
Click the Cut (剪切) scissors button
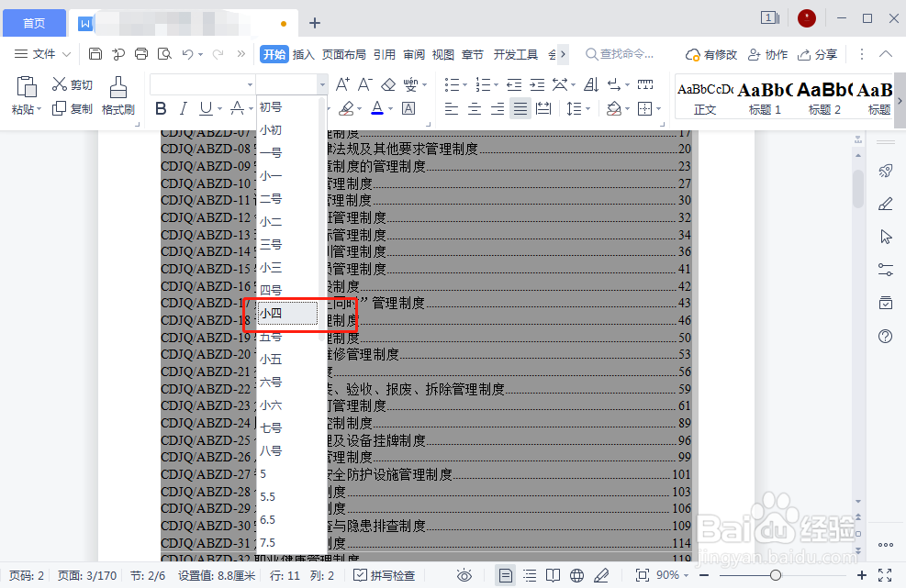(x=73, y=84)
